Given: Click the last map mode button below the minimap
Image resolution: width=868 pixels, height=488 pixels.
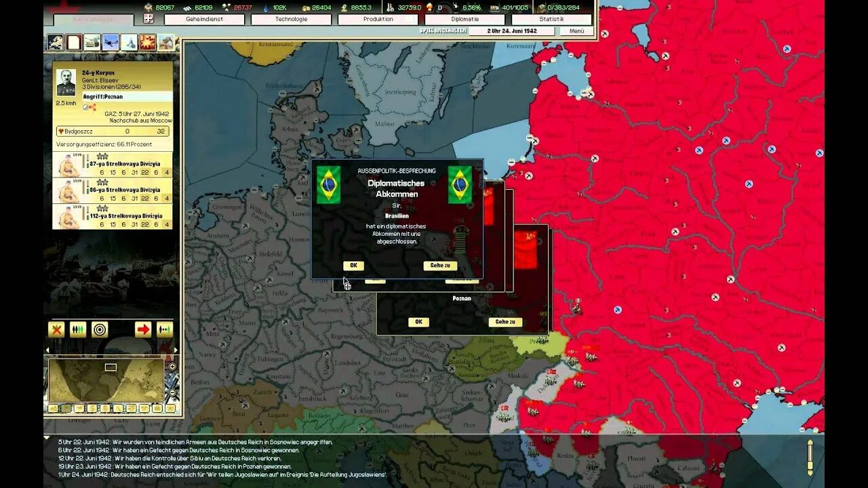Looking at the screenshot, I should pos(170,409).
